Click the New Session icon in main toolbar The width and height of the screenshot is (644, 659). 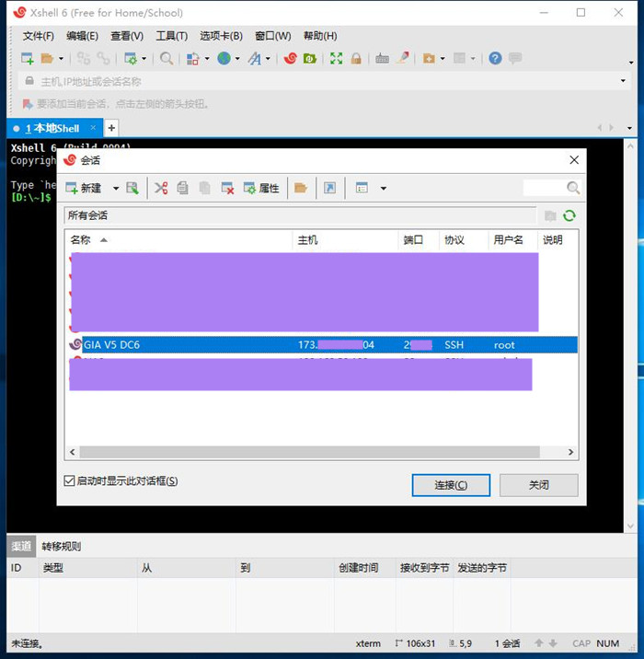[x=28, y=58]
